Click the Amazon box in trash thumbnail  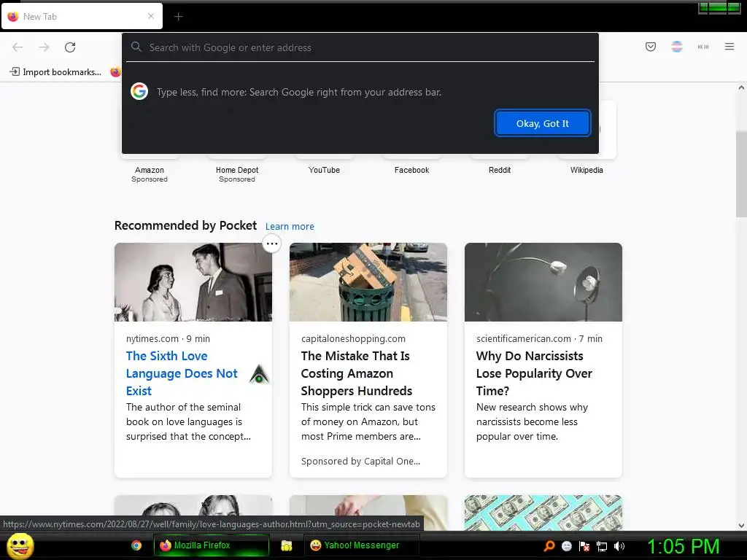click(x=368, y=282)
